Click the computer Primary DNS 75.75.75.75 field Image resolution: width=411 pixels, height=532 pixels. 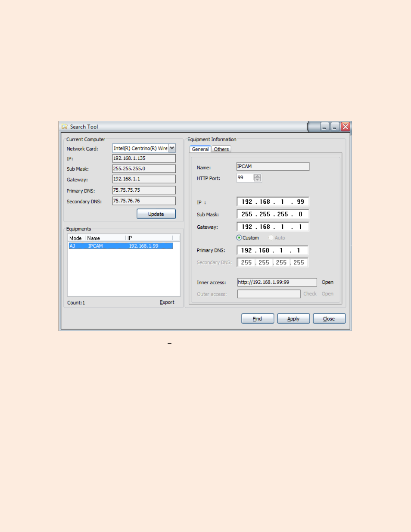click(144, 190)
